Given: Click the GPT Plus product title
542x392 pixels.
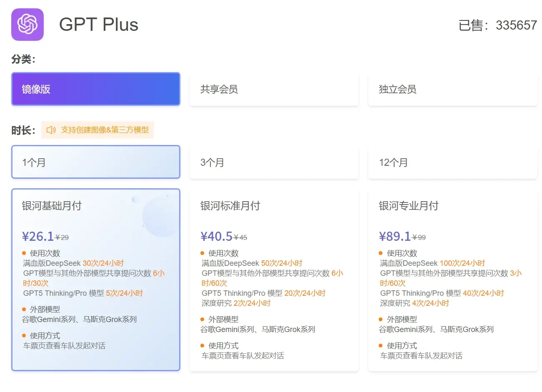Looking at the screenshot, I should (99, 25).
